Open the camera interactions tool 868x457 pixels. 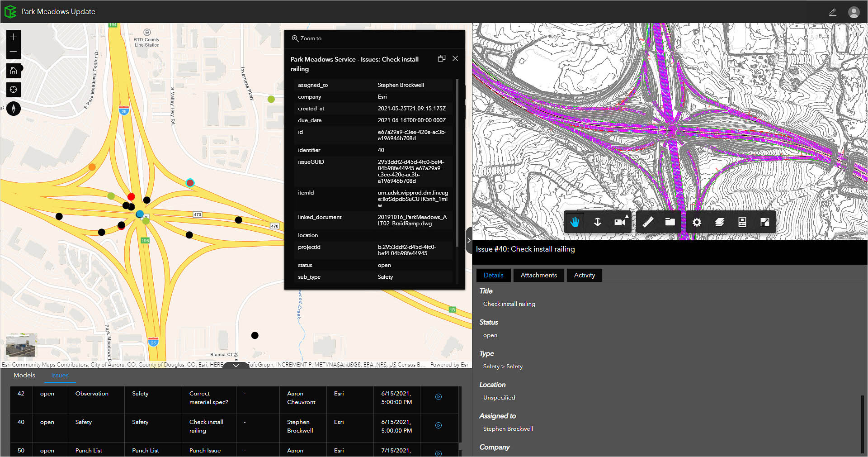pyautogui.click(x=620, y=222)
